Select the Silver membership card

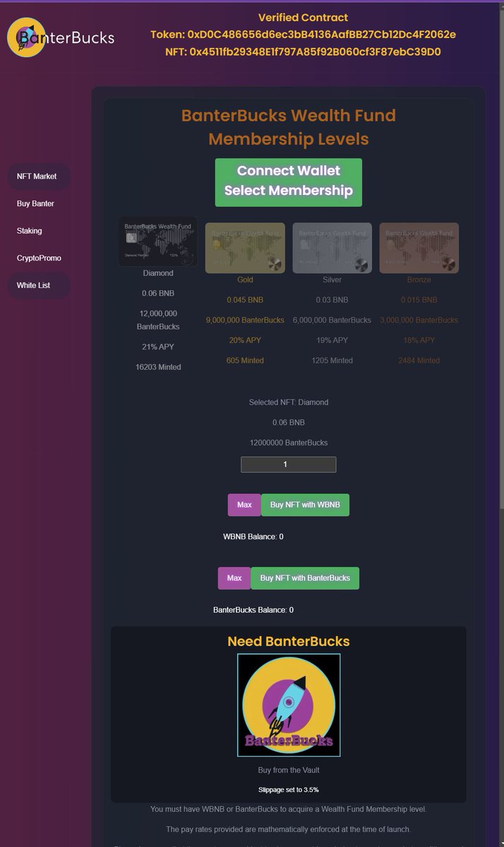click(332, 248)
